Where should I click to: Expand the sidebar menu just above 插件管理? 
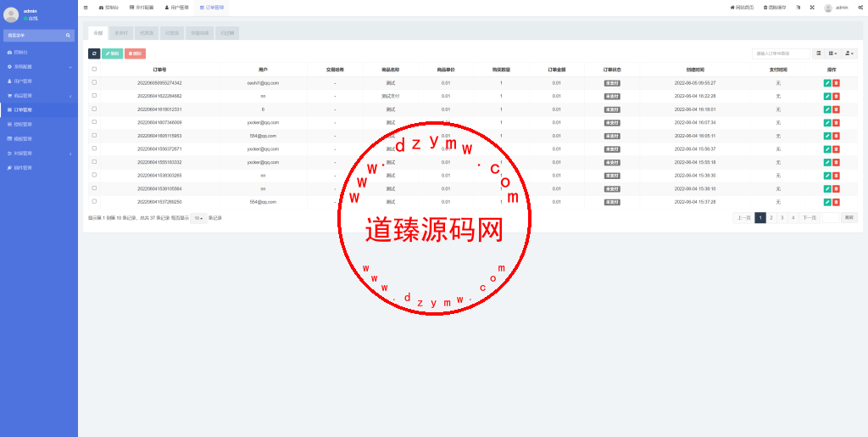[x=39, y=154]
